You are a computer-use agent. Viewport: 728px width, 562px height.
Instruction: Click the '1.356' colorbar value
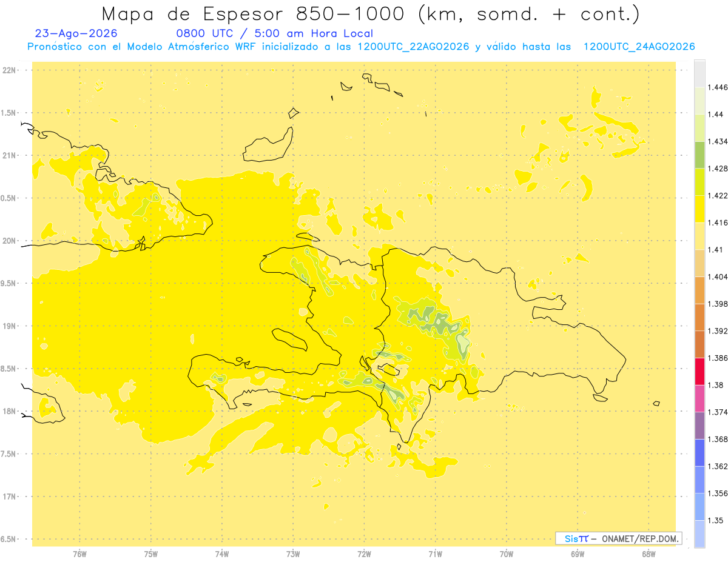(718, 493)
